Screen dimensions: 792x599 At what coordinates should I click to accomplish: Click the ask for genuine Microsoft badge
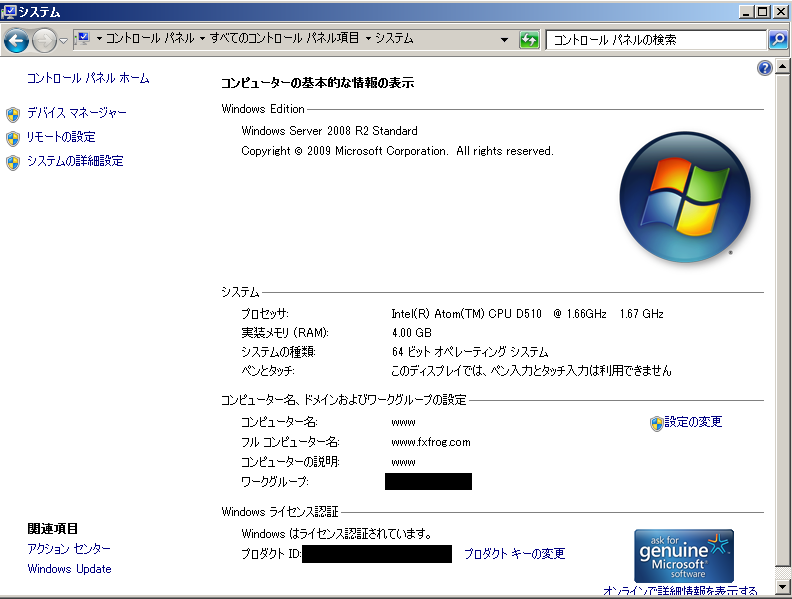pos(684,556)
